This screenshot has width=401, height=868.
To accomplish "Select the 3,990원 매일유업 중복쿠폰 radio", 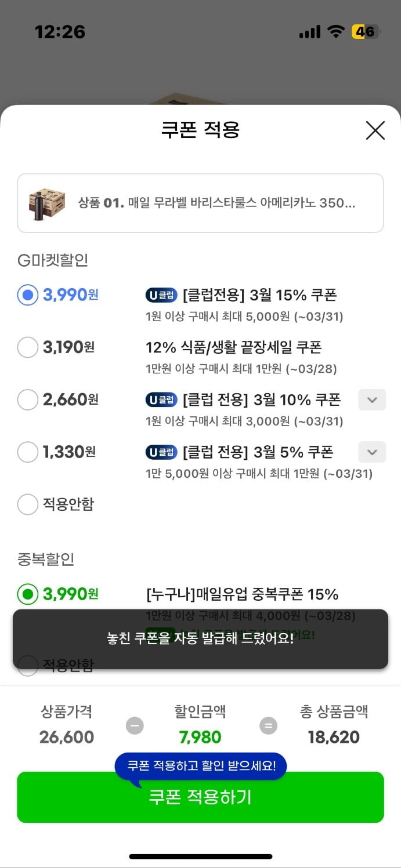I will point(27,594).
